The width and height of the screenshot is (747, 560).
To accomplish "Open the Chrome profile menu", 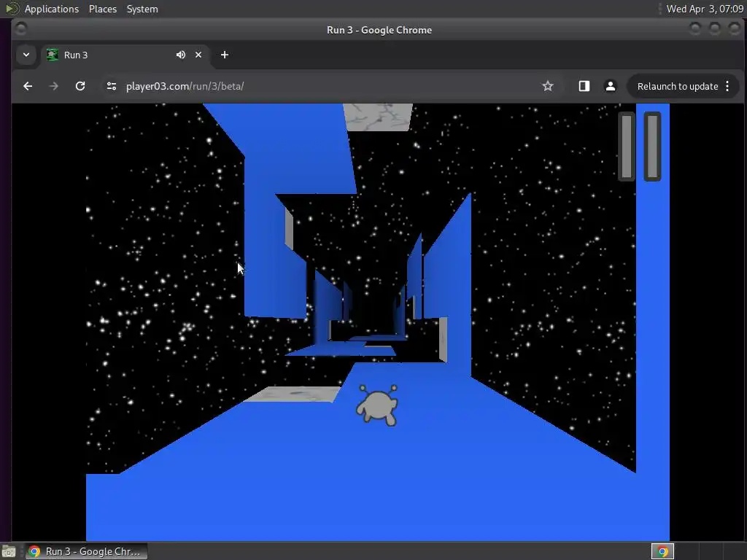I will pos(611,86).
